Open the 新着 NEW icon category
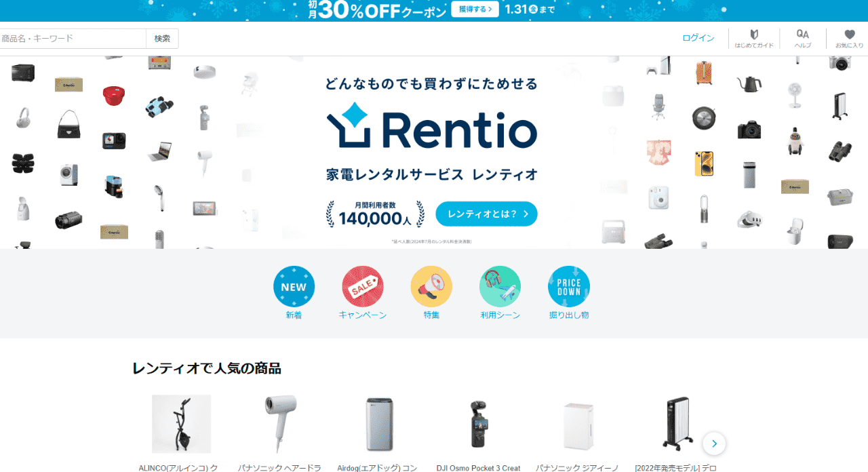868x472 pixels. tap(294, 287)
